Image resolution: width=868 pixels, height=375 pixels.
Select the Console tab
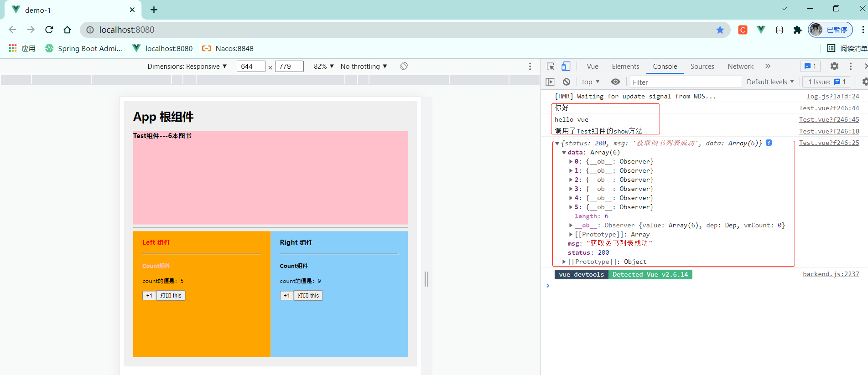tap(665, 67)
